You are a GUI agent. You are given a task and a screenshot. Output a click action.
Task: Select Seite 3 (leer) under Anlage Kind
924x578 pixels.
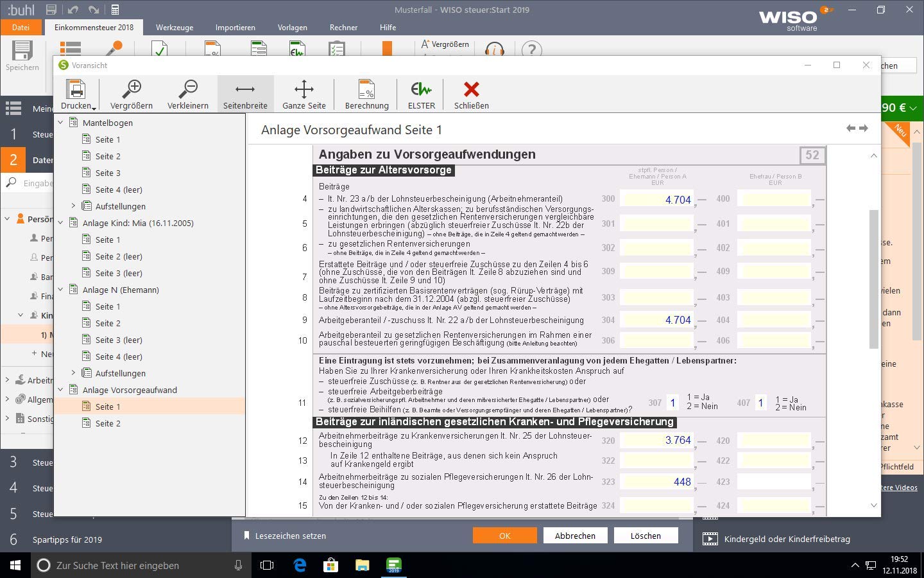[x=119, y=273]
